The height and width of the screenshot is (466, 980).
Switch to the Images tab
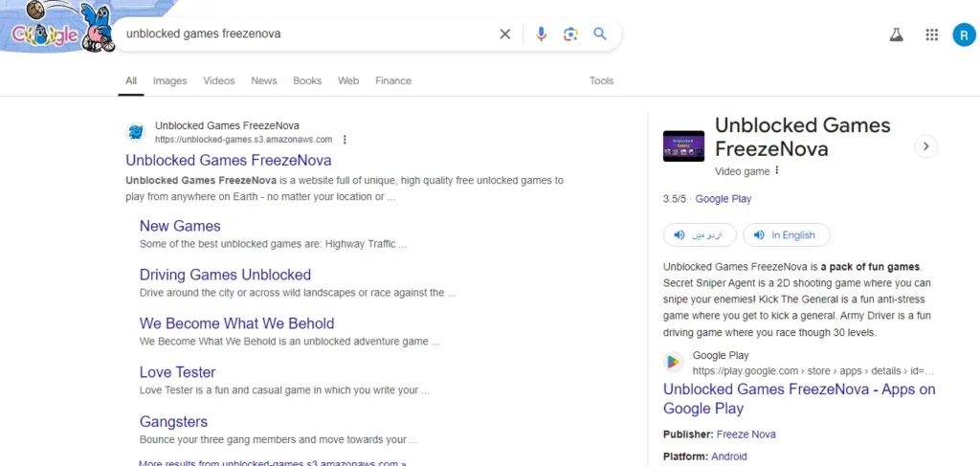[170, 80]
